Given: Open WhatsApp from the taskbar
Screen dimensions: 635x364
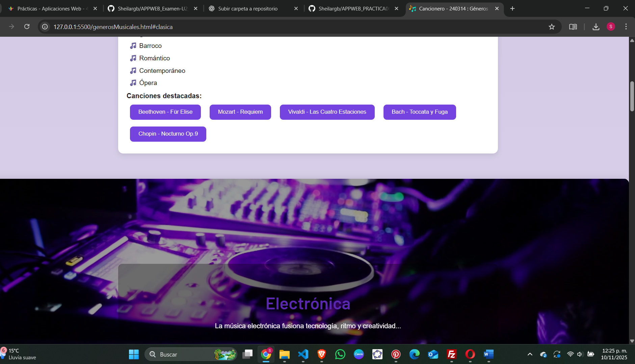Looking at the screenshot, I should [340, 354].
